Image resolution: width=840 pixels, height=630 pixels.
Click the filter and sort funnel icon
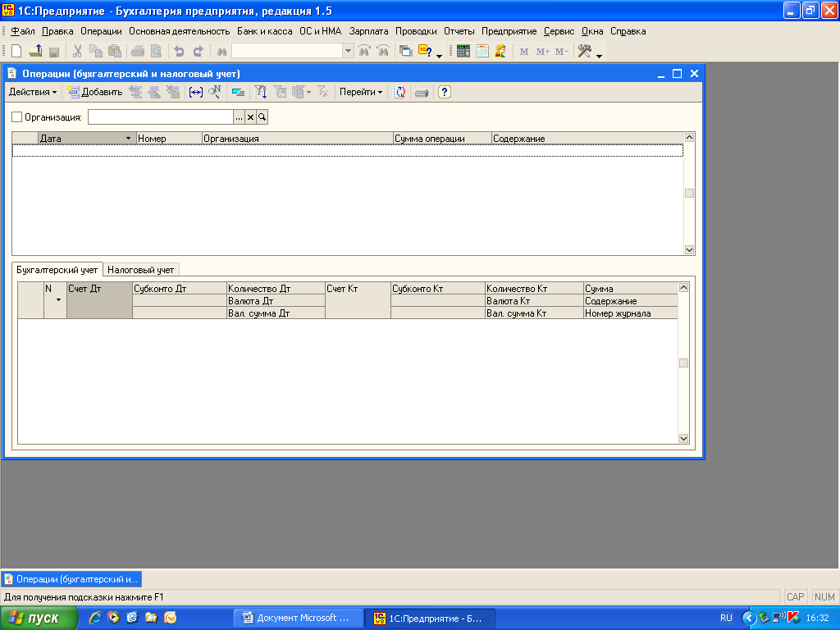(x=260, y=92)
